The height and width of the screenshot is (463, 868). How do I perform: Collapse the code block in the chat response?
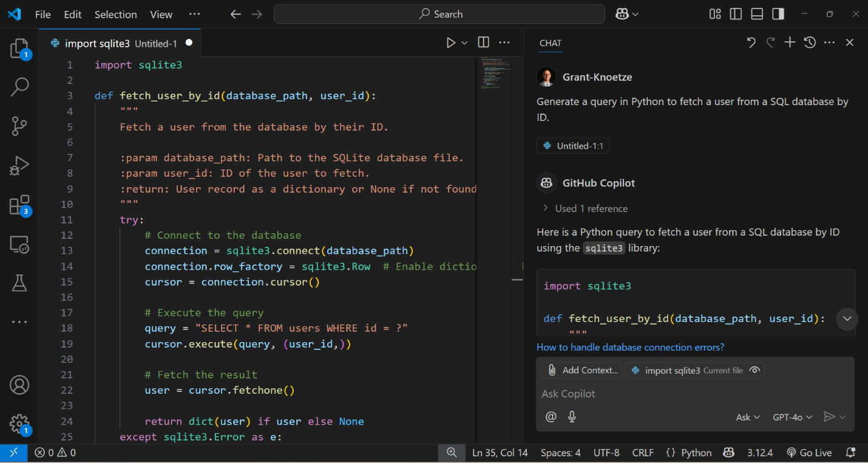click(x=847, y=319)
